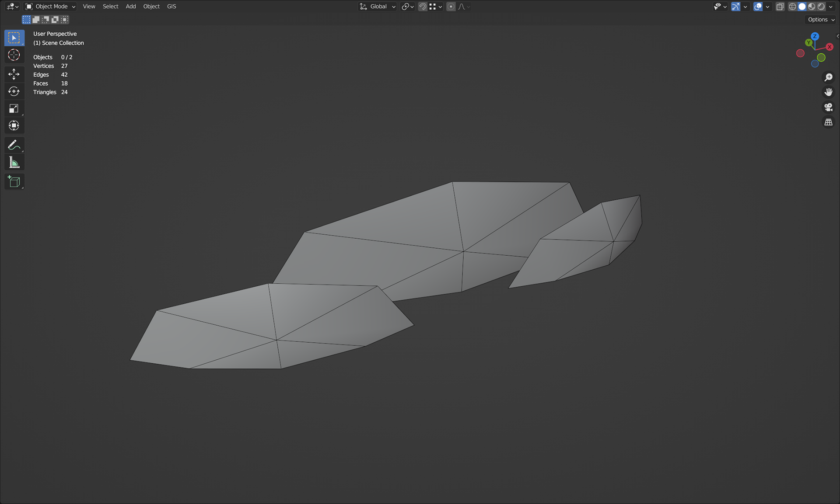Click the red X axis on gizmo
The image size is (840, 504).
[x=829, y=47]
